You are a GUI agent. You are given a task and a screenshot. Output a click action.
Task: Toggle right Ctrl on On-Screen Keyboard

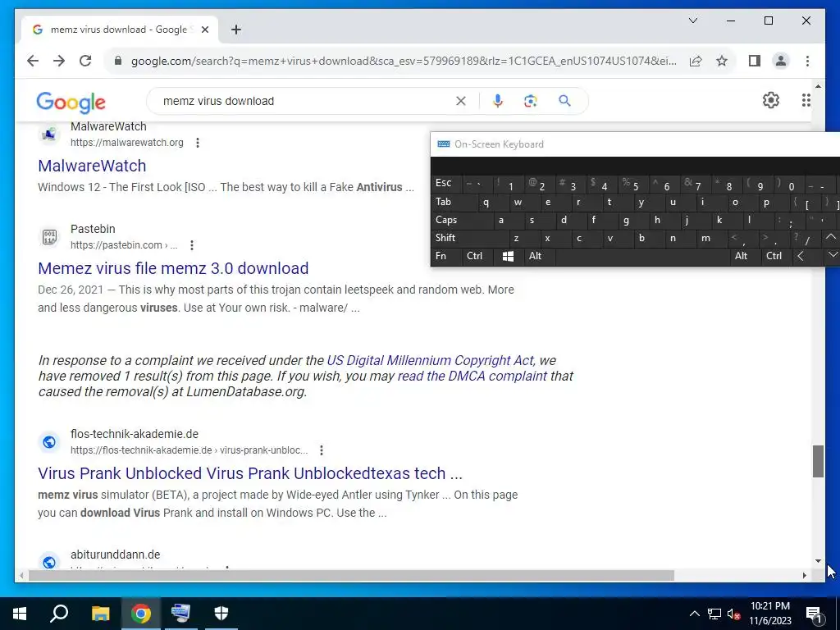(777, 256)
